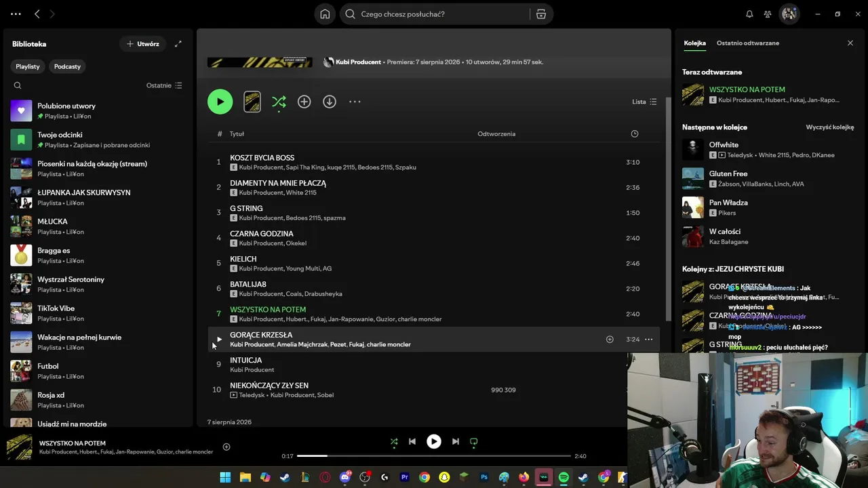Seek using the playback progress bar
Viewport: 868px width, 488px height.
[434, 456]
